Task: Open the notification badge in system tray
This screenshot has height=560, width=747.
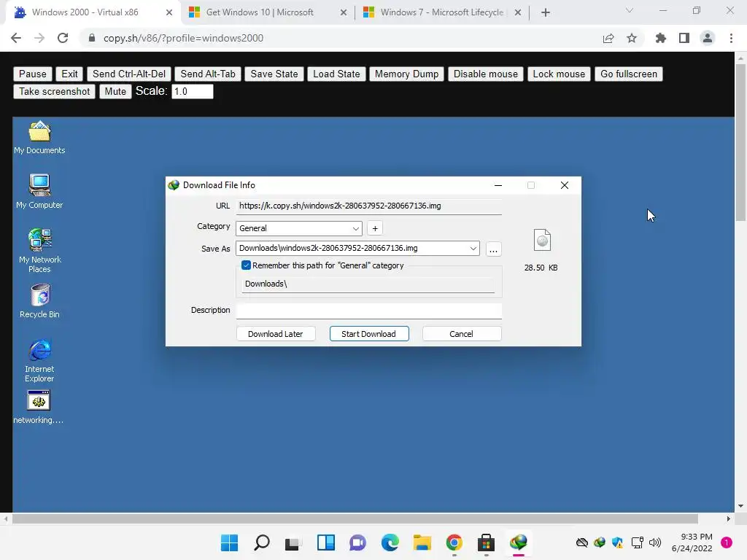Action: 727,542
